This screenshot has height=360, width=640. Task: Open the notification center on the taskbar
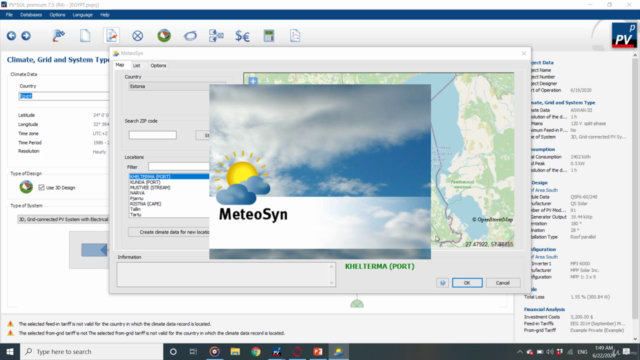[x=627, y=352]
